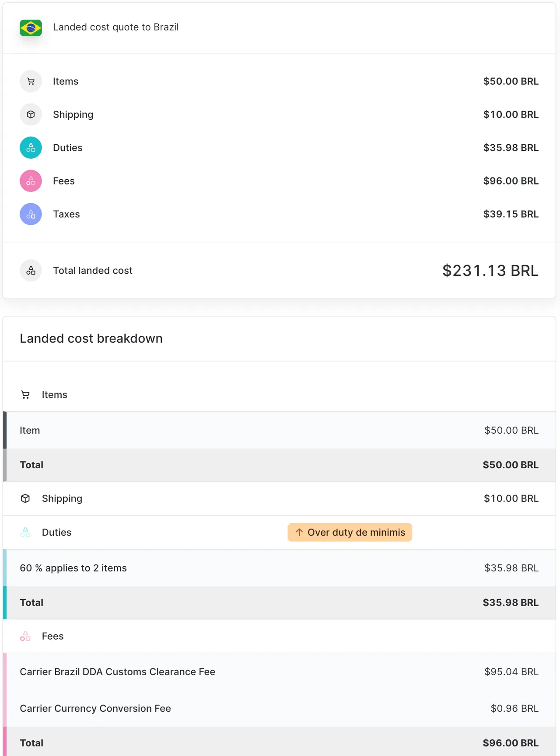Click the Carrier Currency Conversion Fee row
Viewport: 560px width, 756px height.
click(280, 708)
